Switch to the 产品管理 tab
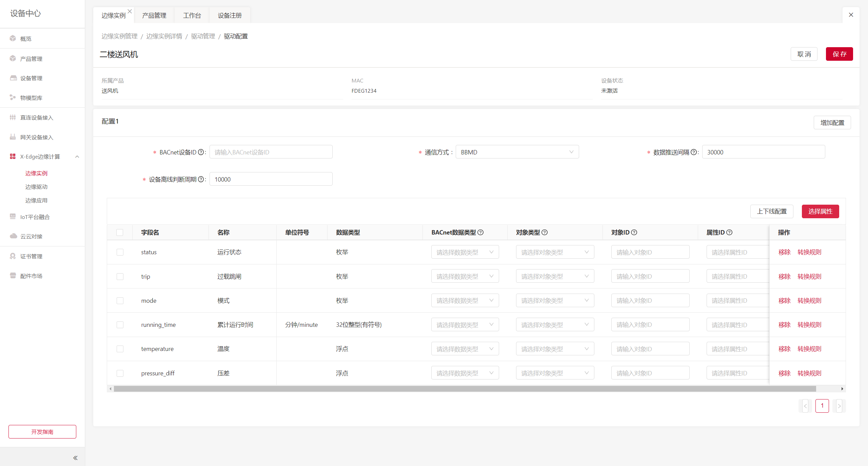The image size is (868, 466). (x=154, y=16)
